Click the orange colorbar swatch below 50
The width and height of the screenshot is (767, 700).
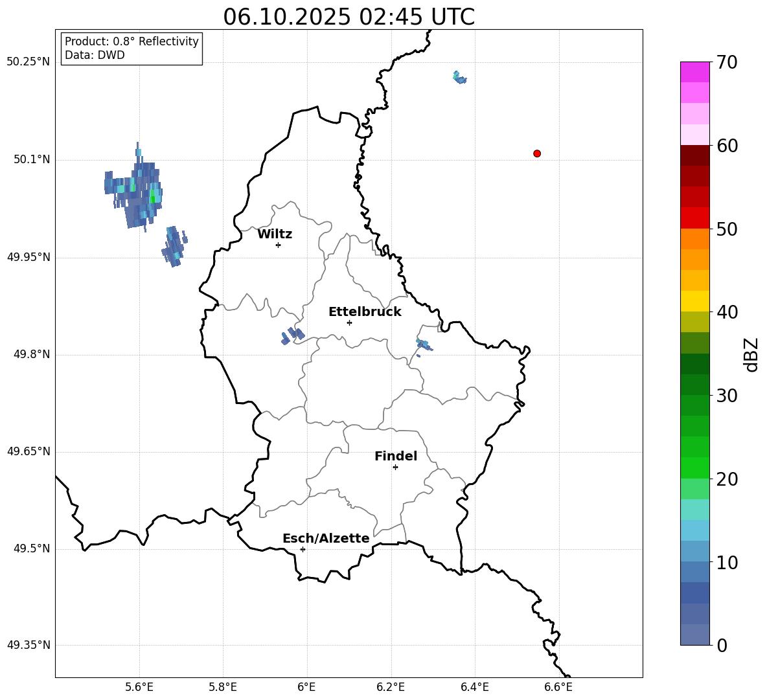click(694, 238)
